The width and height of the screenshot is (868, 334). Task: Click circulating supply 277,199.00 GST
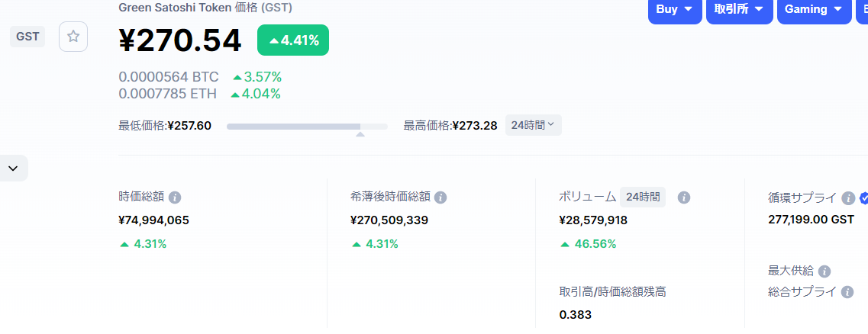click(x=811, y=220)
